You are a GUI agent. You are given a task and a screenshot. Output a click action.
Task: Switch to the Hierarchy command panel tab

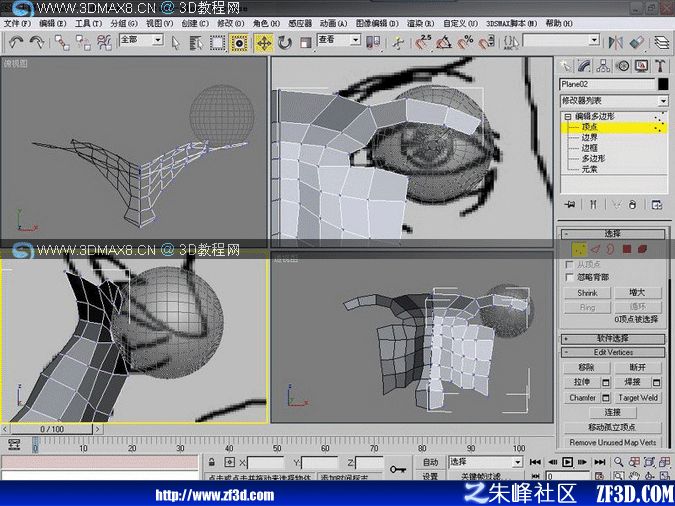604,66
